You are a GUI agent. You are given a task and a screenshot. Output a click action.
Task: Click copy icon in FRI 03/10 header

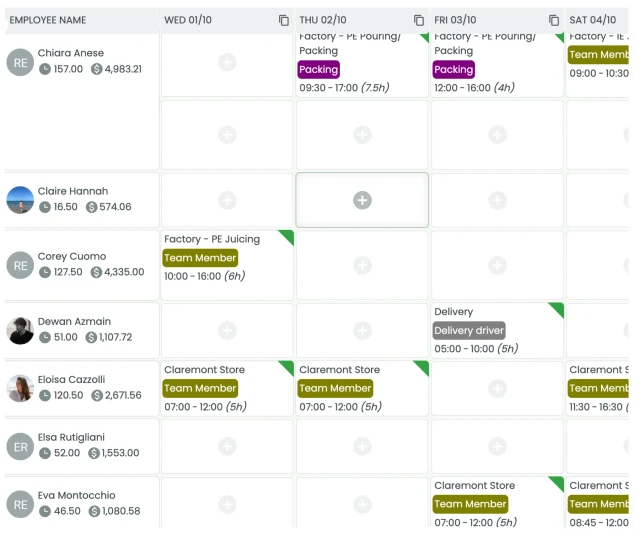554,20
